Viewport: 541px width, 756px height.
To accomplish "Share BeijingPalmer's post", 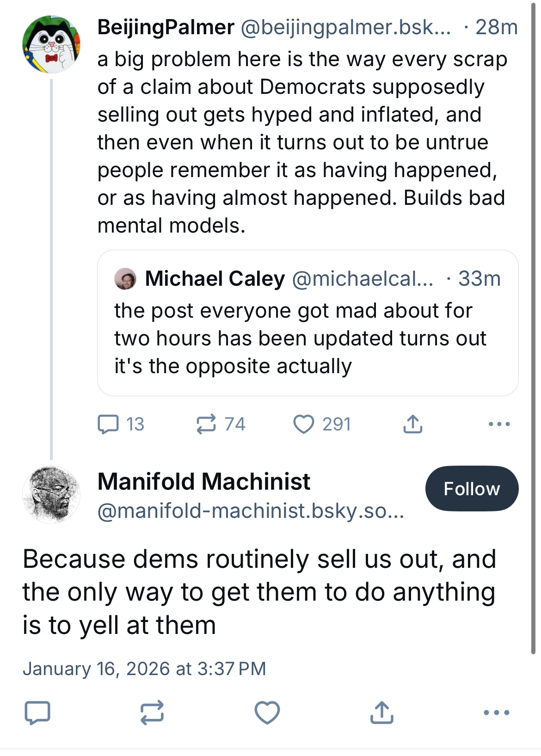I will pyautogui.click(x=412, y=424).
